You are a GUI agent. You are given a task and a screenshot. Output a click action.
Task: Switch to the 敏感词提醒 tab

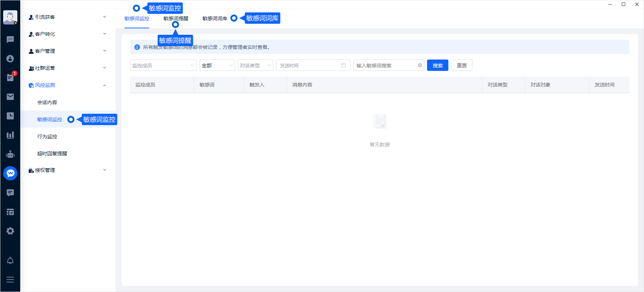[176, 18]
